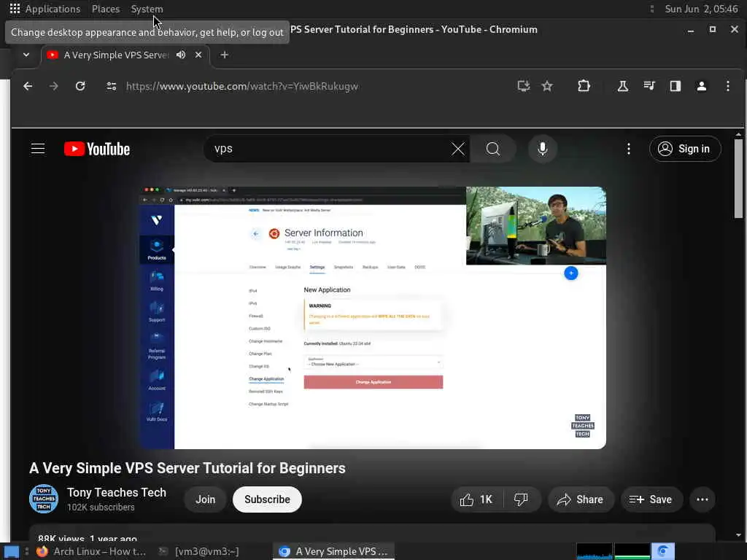Click the video player area
Screen dimensions: 747x560
coord(373,318)
